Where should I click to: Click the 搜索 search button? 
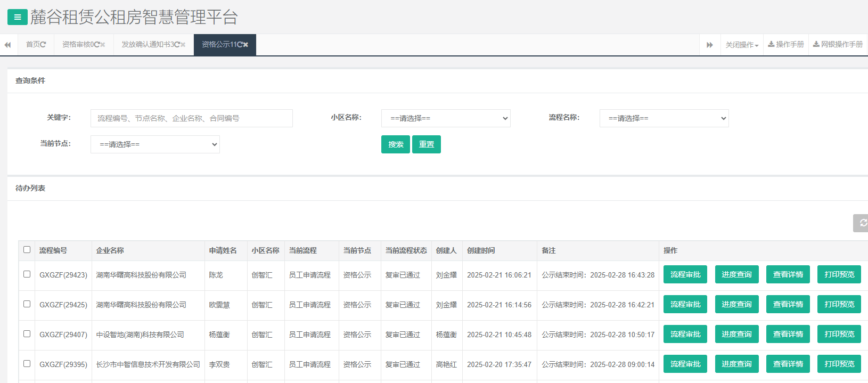tap(395, 144)
